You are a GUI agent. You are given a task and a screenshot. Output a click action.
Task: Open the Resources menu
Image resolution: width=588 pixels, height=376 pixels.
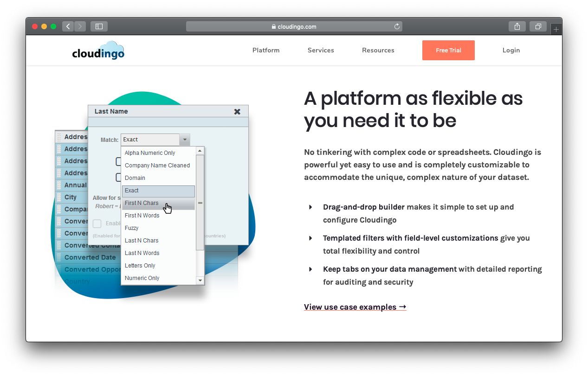point(378,50)
